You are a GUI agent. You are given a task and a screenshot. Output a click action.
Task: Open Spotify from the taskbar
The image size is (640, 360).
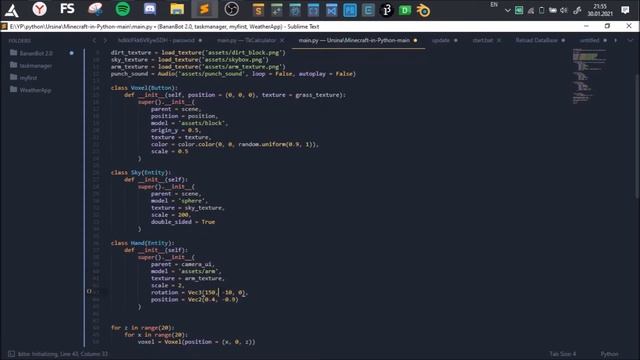pyautogui.click(x=122, y=9)
